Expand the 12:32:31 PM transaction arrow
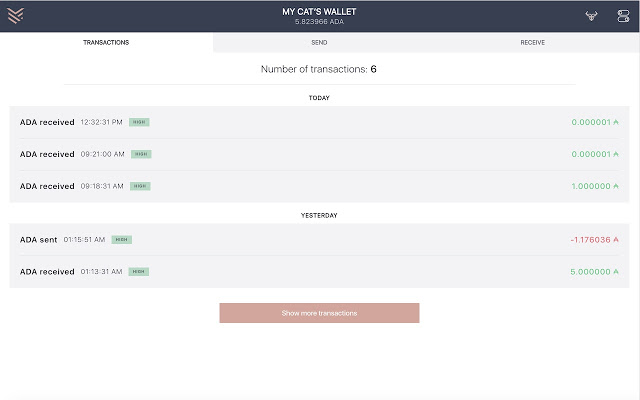 tap(616, 123)
